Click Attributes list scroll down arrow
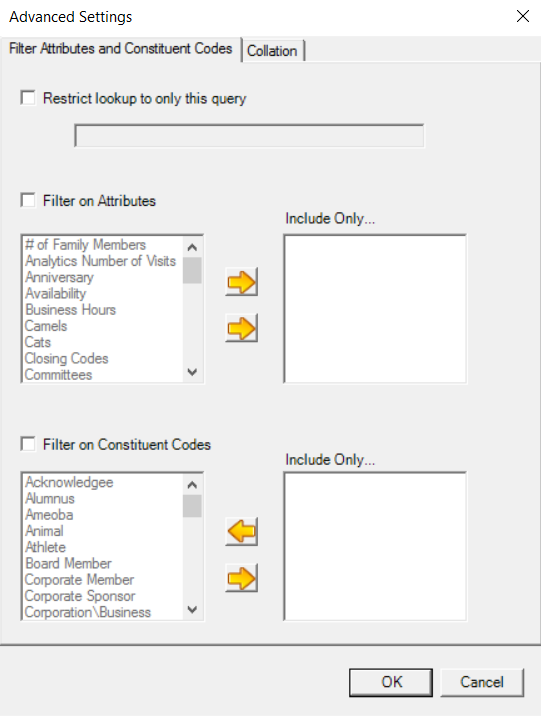541x716 pixels. coord(192,372)
